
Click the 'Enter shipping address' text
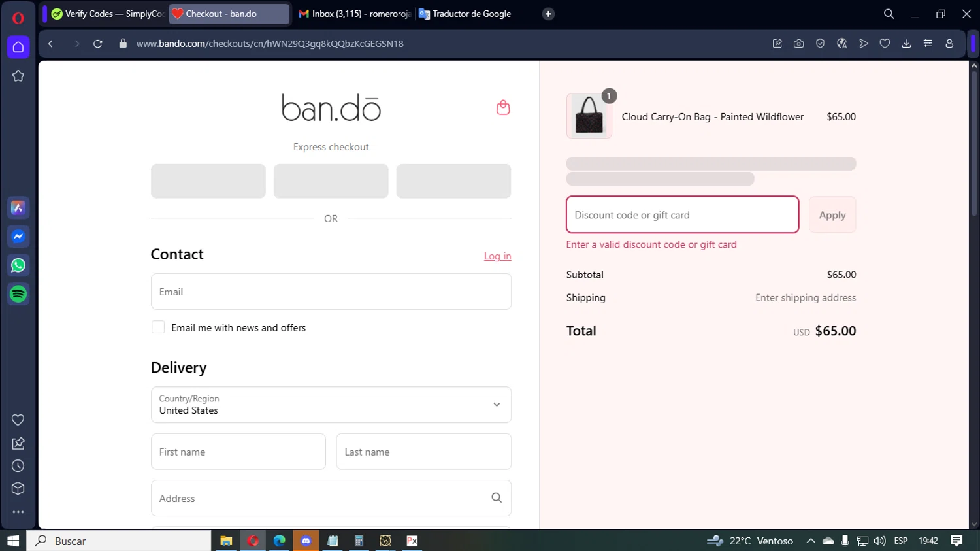point(806,297)
